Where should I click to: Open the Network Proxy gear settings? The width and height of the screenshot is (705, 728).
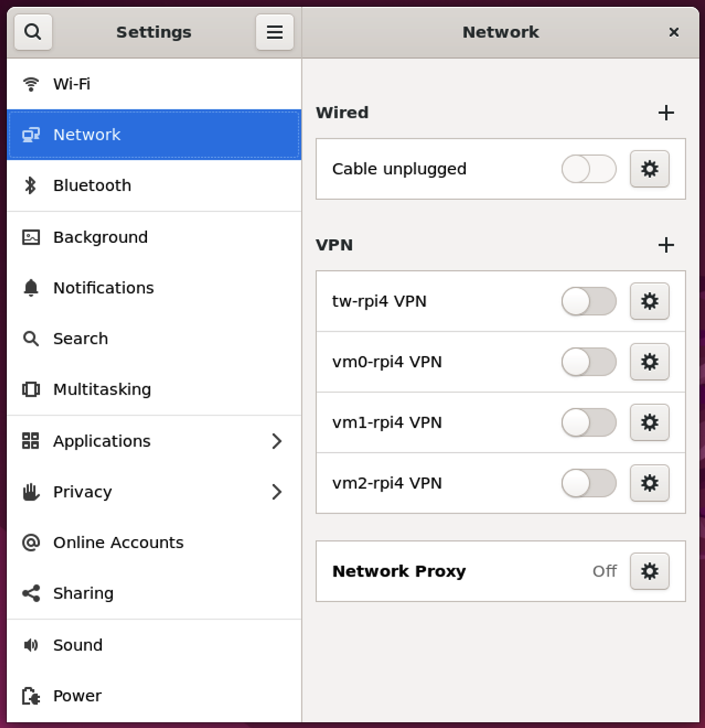[649, 571]
